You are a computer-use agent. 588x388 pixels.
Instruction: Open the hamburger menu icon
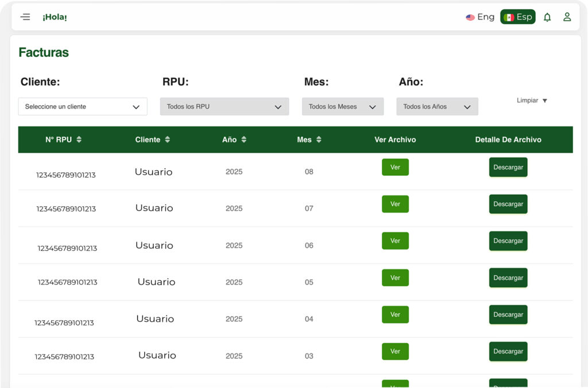25,17
